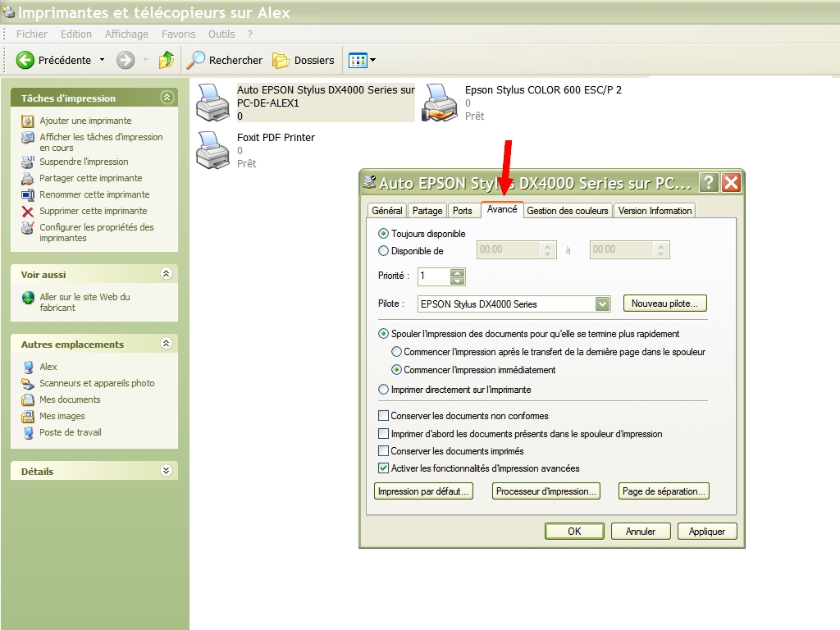Click the Alex computer icon

tap(28, 367)
